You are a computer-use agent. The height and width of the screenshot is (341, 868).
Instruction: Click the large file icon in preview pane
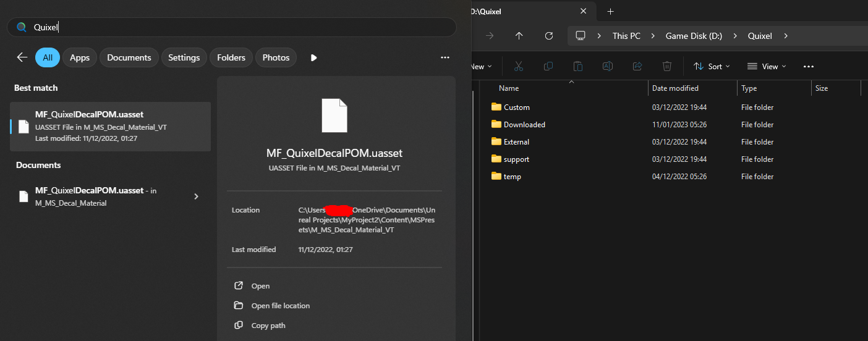pos(334,116)
